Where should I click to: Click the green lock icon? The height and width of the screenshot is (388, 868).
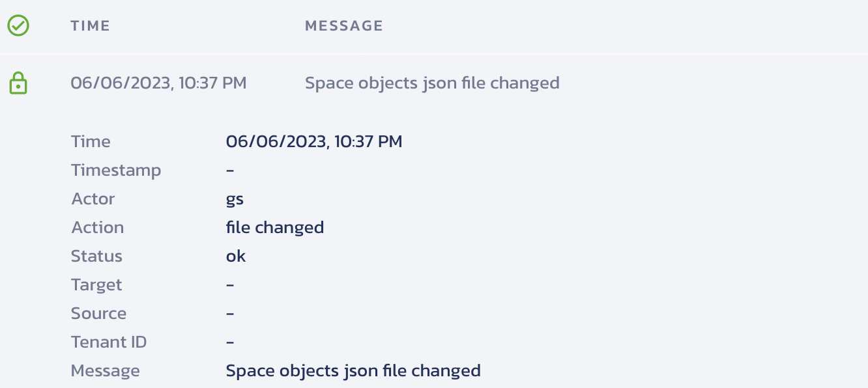[18, 83]
